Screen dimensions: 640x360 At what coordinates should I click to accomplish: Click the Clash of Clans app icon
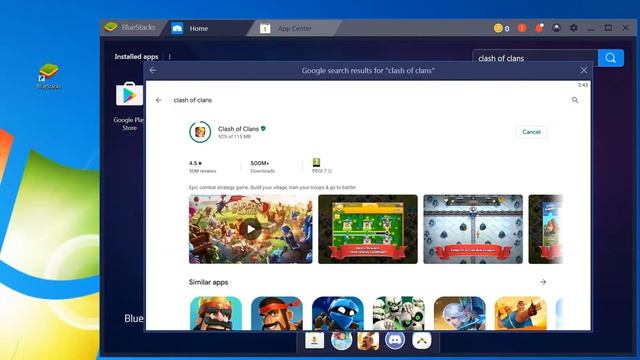200,132
